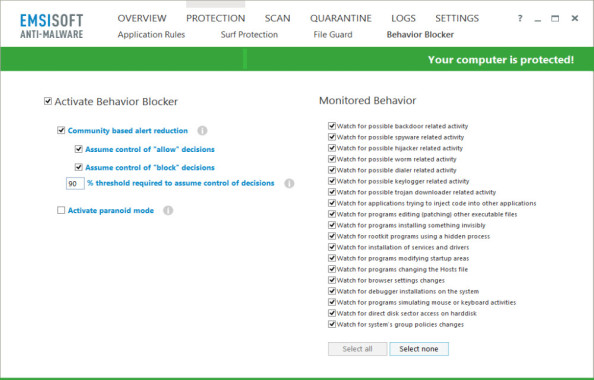Open the PROTECTION section
Screen dimensions: 594x380
pyautogui.click(x=216, y=18)
